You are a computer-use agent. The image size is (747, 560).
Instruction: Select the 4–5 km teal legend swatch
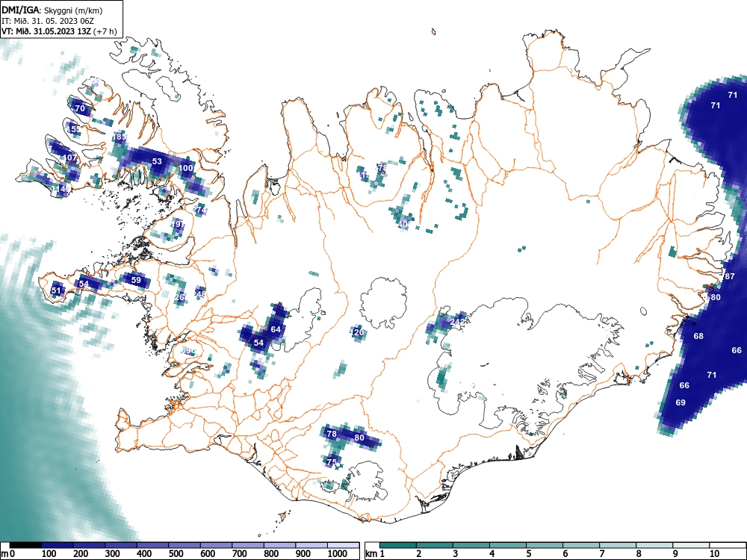(x=508, y=545)
